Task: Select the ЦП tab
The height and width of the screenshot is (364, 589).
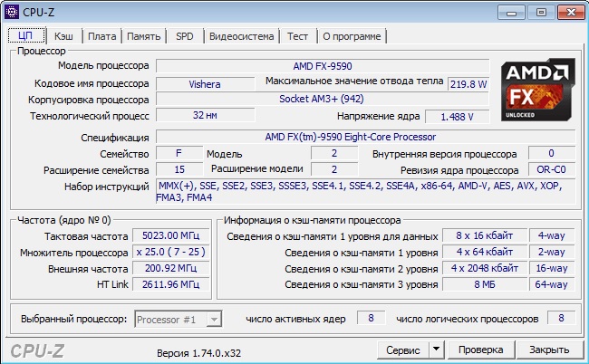Action: [x=26, y=36]
